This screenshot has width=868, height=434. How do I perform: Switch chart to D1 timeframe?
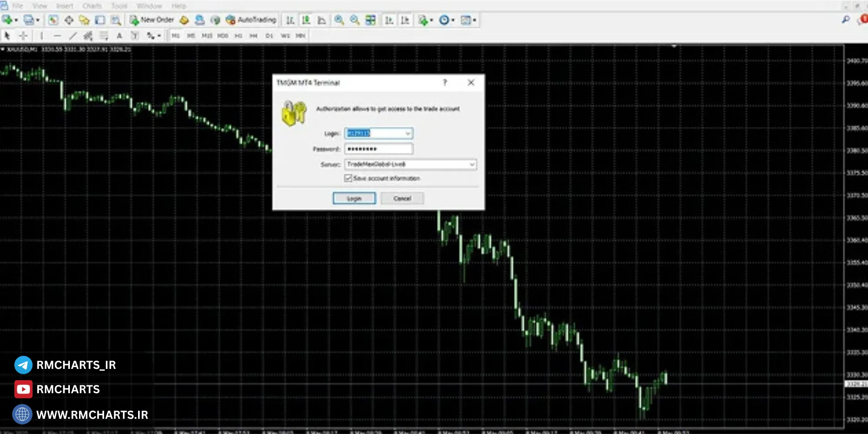(269, 36)
